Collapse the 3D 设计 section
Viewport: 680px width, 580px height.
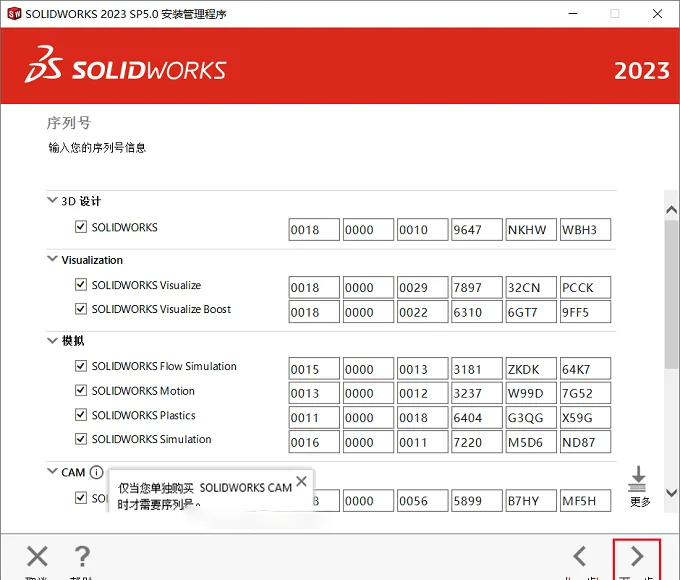point(52,200)
